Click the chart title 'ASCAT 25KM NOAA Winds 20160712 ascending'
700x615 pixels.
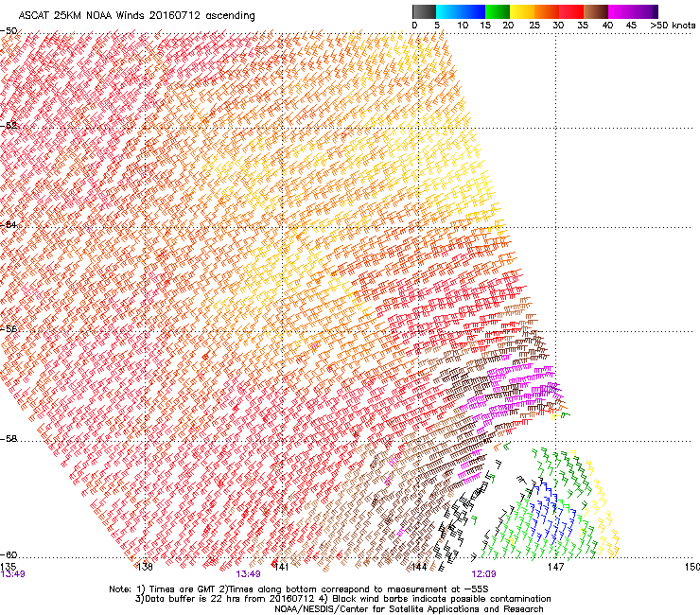pos(136,16)
